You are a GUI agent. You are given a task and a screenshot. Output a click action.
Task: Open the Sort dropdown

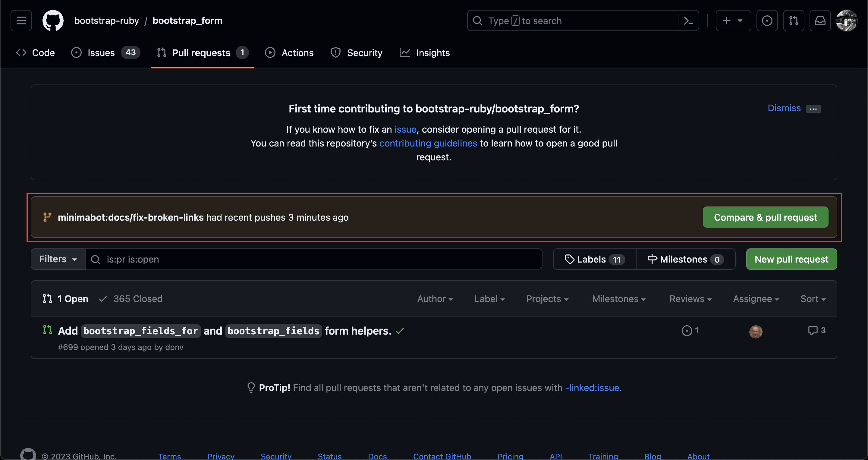(813, 299)
